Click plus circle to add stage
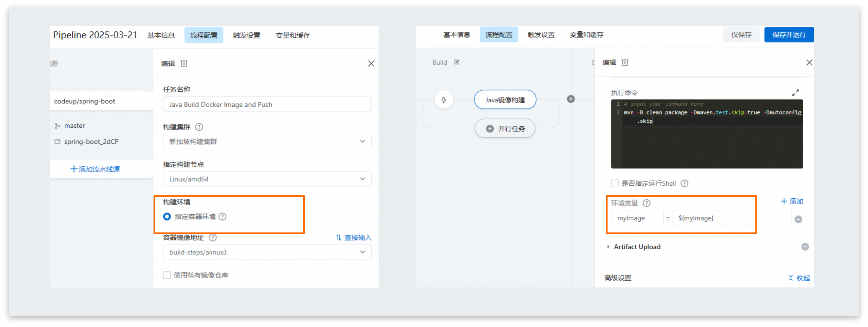This screenshot has width=868, height=327. (x=570, y=99)
